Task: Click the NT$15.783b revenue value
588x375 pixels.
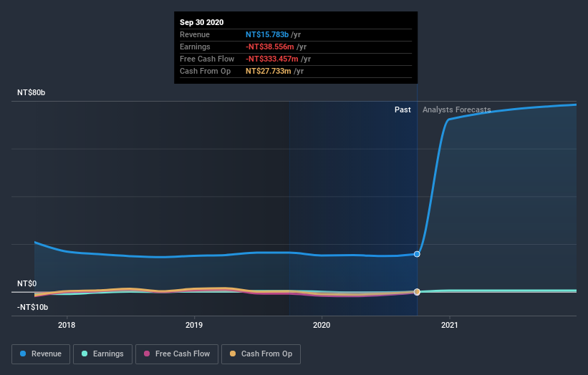Action: pos(267,34)
